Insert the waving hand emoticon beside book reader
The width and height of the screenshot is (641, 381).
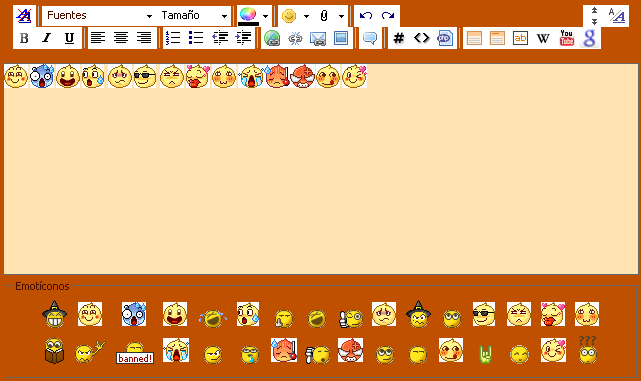[x=90, y=352]
